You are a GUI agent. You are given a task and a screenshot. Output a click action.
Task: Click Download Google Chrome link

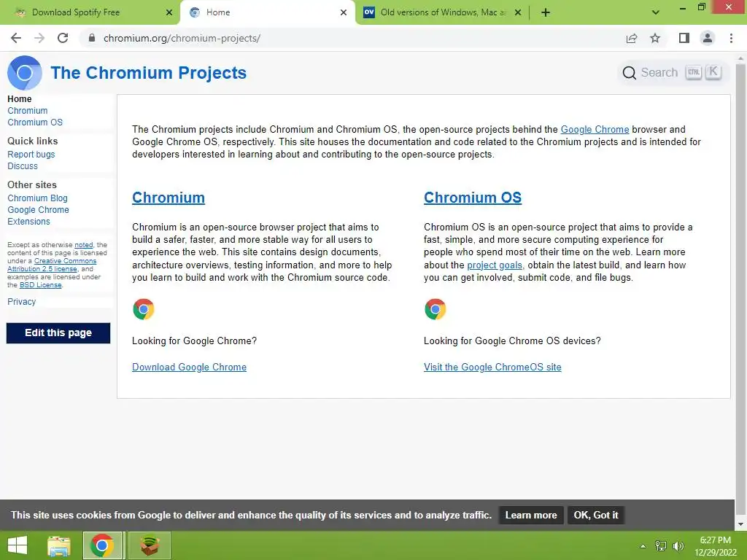[189, 367]
